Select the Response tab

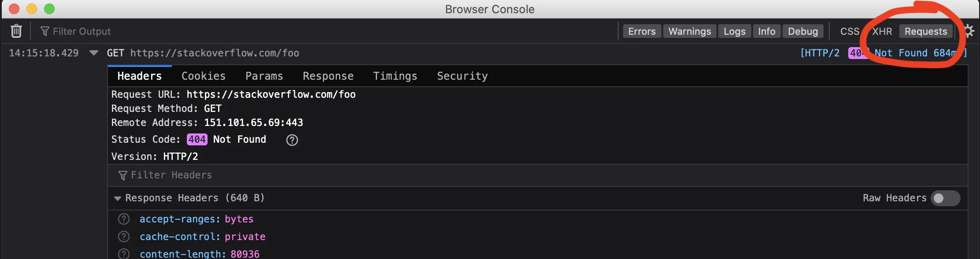(x=328, y=76)
